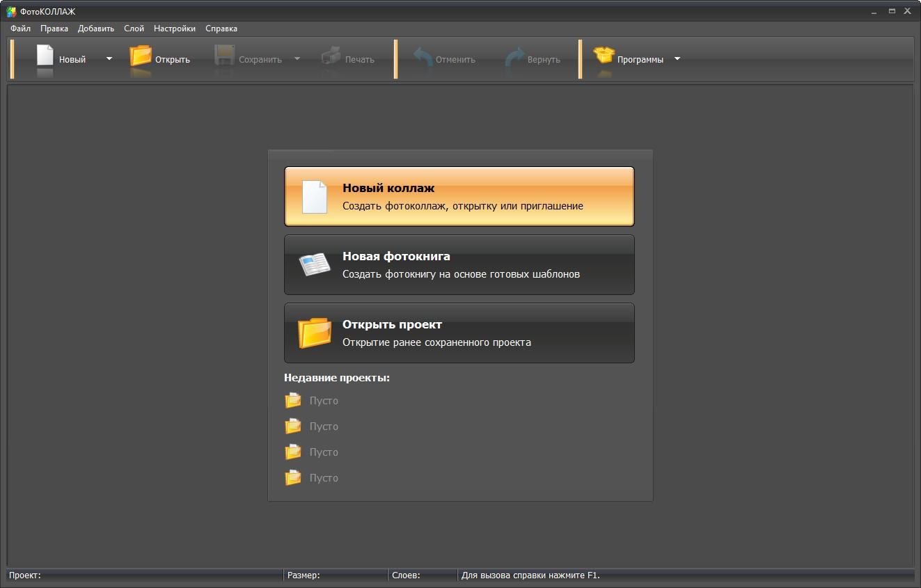Expand the Программы dropdown arrow
The height and width of the screenshot is (588, 921).
click(x=677, y=58)
